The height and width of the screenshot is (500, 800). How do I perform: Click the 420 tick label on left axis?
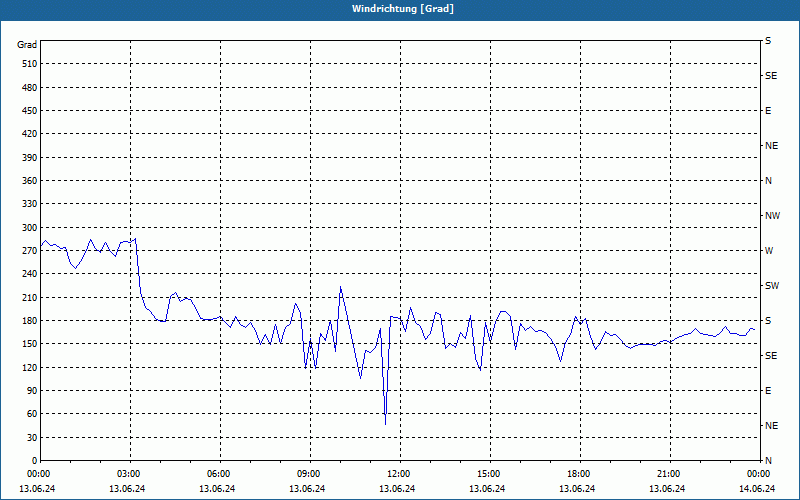[30, 134]
